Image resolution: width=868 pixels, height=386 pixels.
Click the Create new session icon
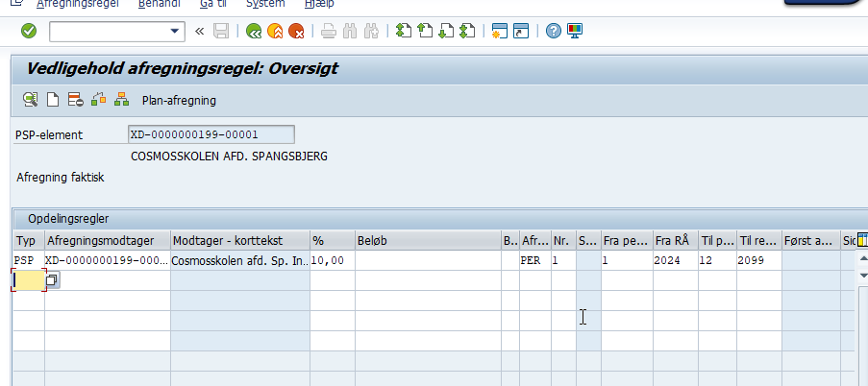pos(499,31)
